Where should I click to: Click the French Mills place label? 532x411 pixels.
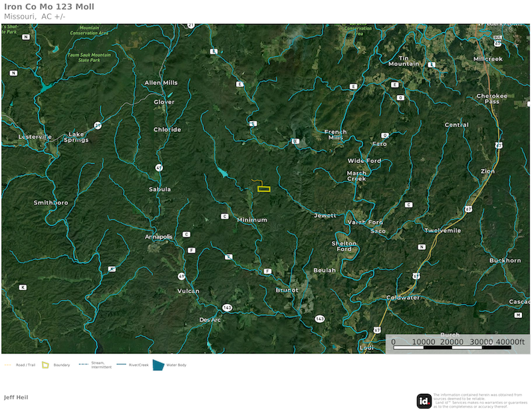(335, 134)
